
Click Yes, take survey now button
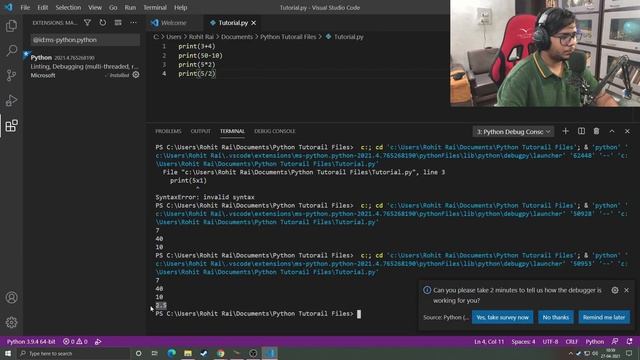(x=502, y=317)
